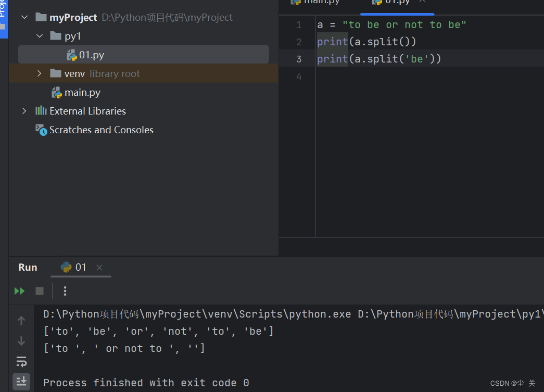Click the Scratches and Consoles icon
This screenshot has width=544, height=392.
coord(41,130)
